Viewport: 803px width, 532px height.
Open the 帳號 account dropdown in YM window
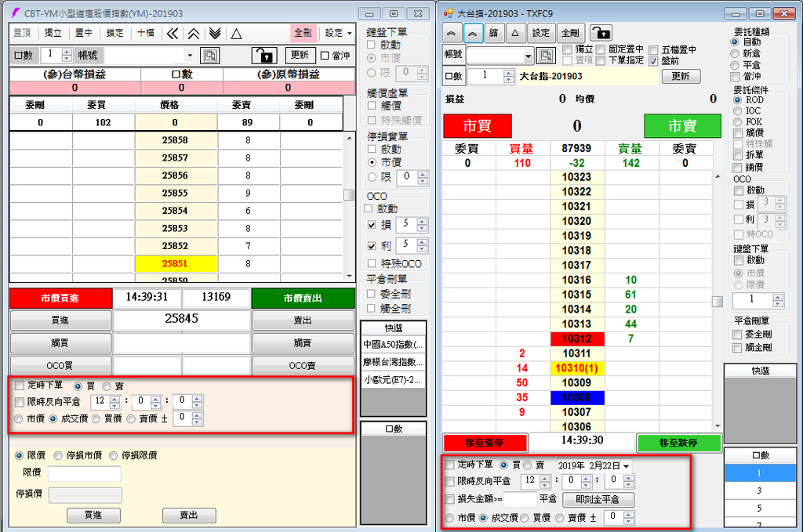(x=190, y=56)
